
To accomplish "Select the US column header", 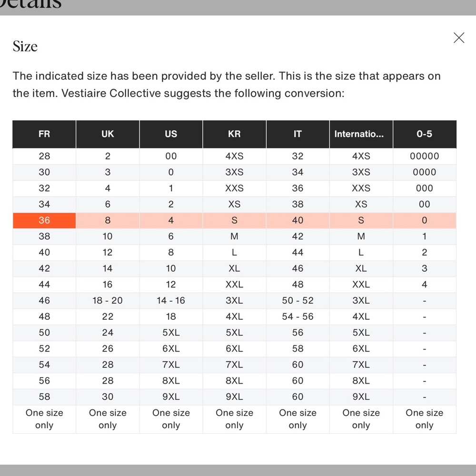I will 171,134.
